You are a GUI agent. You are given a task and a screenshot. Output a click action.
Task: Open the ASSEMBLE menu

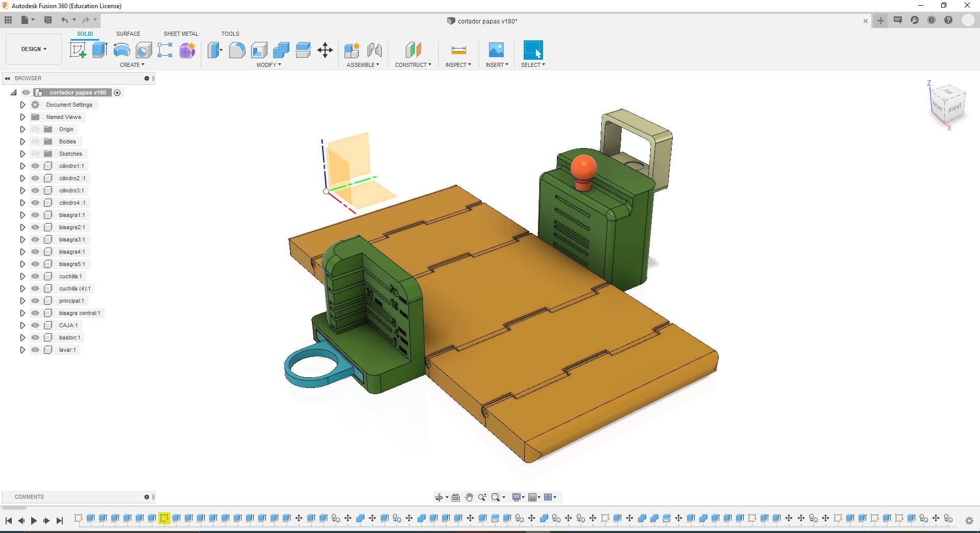click(363, 65)
